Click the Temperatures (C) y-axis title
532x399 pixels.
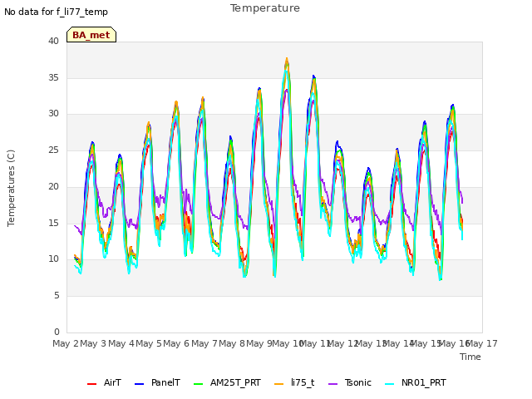click(x=11, y=188)
